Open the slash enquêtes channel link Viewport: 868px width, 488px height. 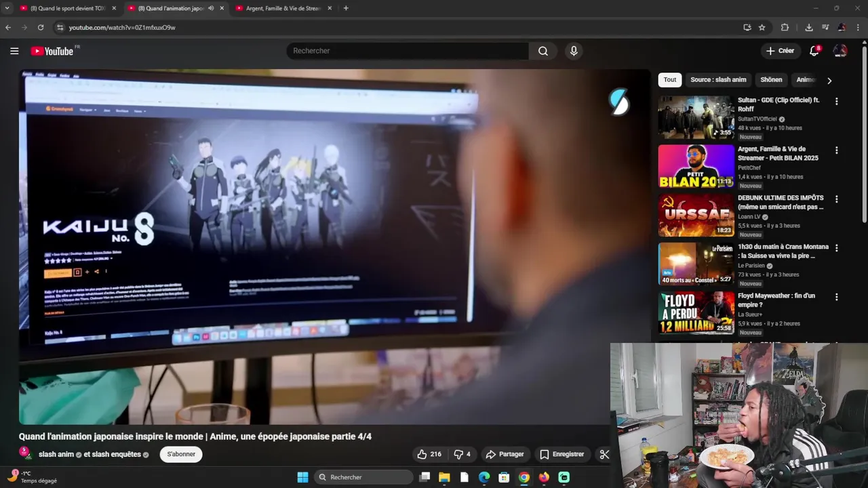coord(116,454)
